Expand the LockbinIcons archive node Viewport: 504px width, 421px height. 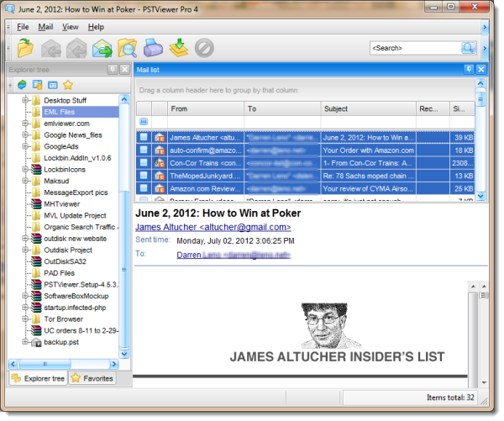click(25, 169)
